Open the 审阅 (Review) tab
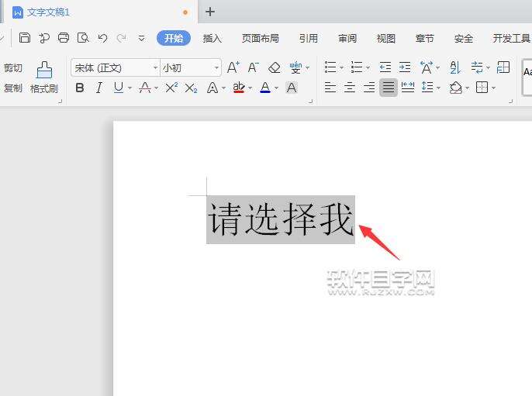The image size is (532, 396). pos(347,38)
